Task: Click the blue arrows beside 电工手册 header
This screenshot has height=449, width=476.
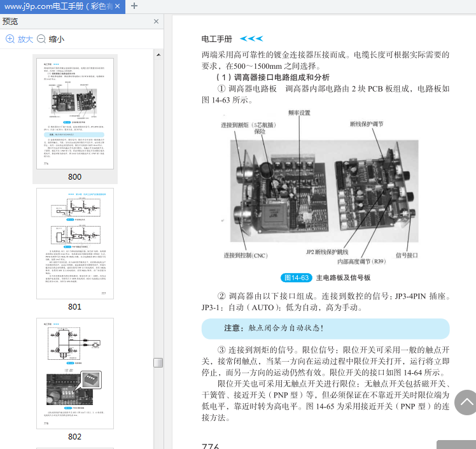Action: (251, 39)
